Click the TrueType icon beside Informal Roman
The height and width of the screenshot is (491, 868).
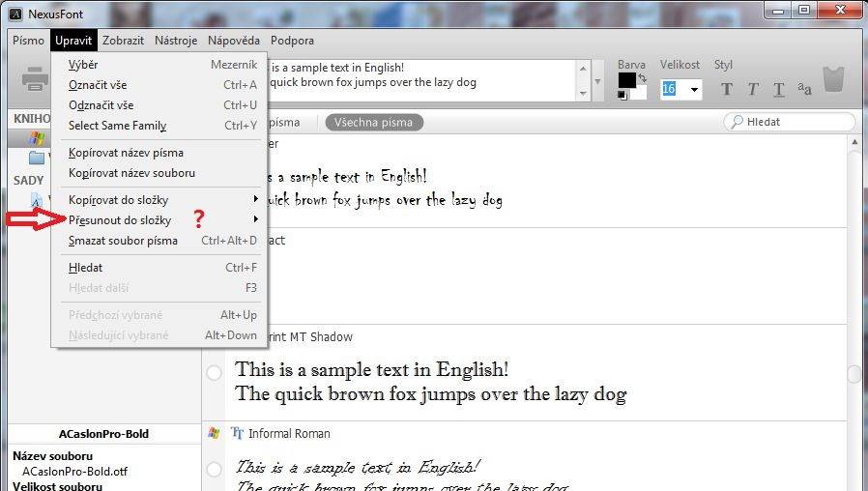[x=237, y=433]
